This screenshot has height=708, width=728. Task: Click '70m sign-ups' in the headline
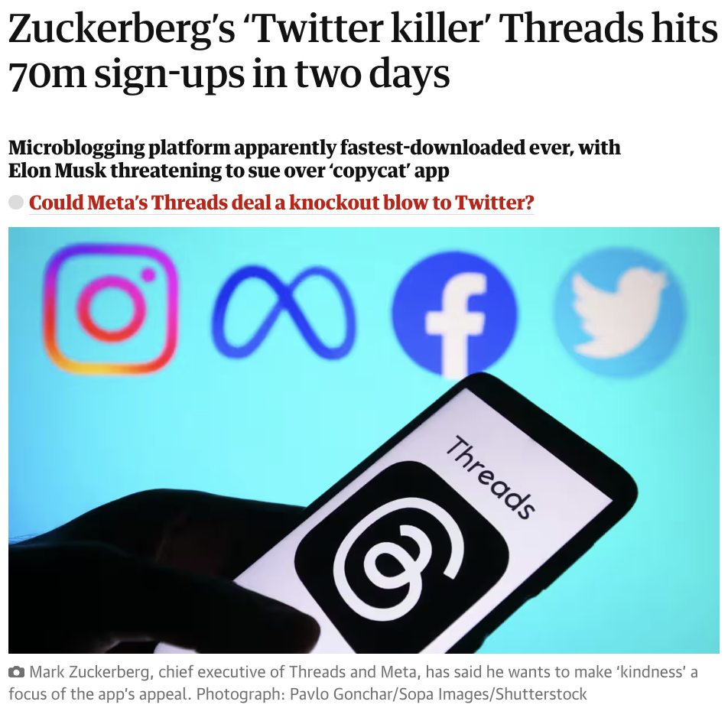point(113,75)
